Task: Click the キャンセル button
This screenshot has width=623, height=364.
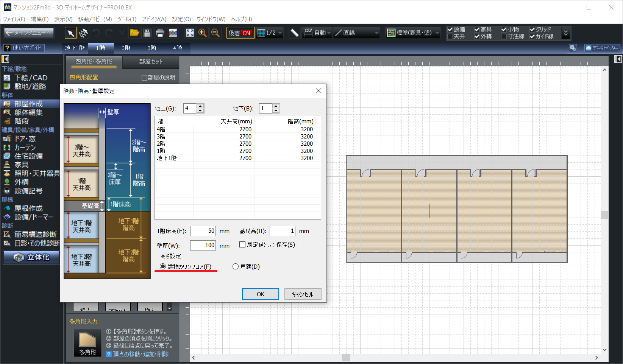Action: 303,294
